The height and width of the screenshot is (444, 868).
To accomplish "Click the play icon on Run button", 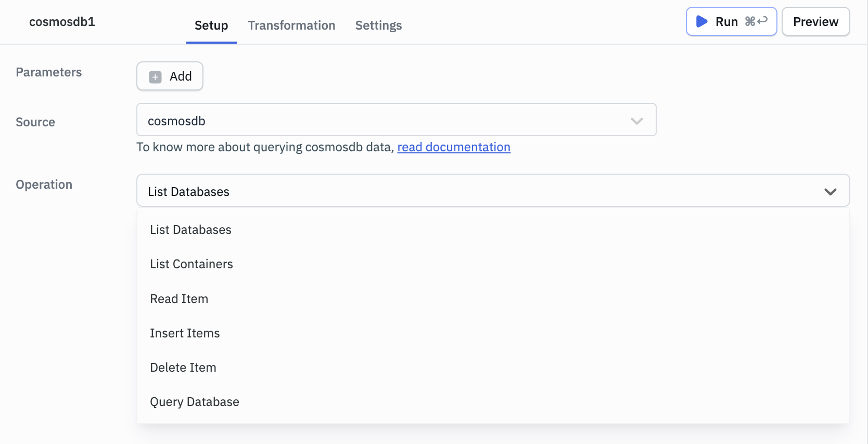I will (701, 21).
